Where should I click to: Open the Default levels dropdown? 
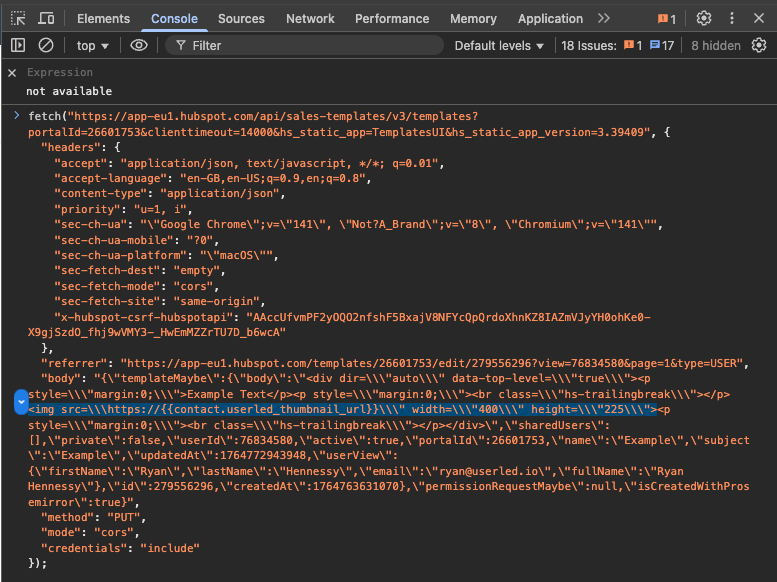tap(499, 45)
